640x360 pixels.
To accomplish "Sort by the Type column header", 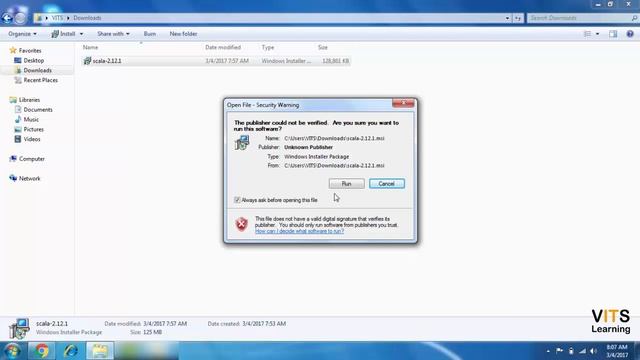I will coord(268,47).
